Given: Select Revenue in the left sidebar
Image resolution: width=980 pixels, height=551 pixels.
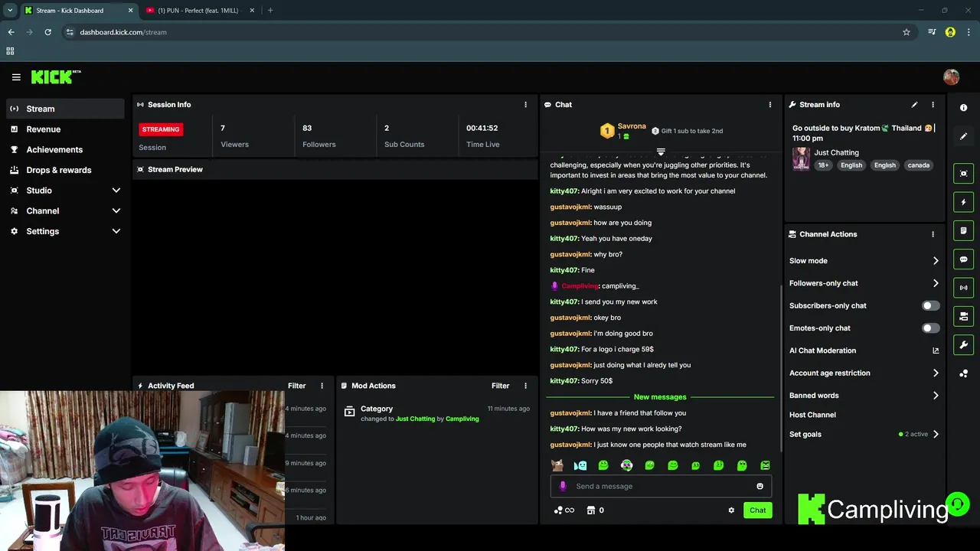Looking at the screenshot, I should [65, 129].
